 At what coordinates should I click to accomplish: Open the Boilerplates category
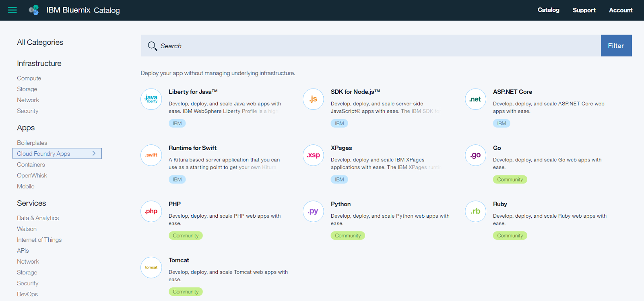[32, 142]
